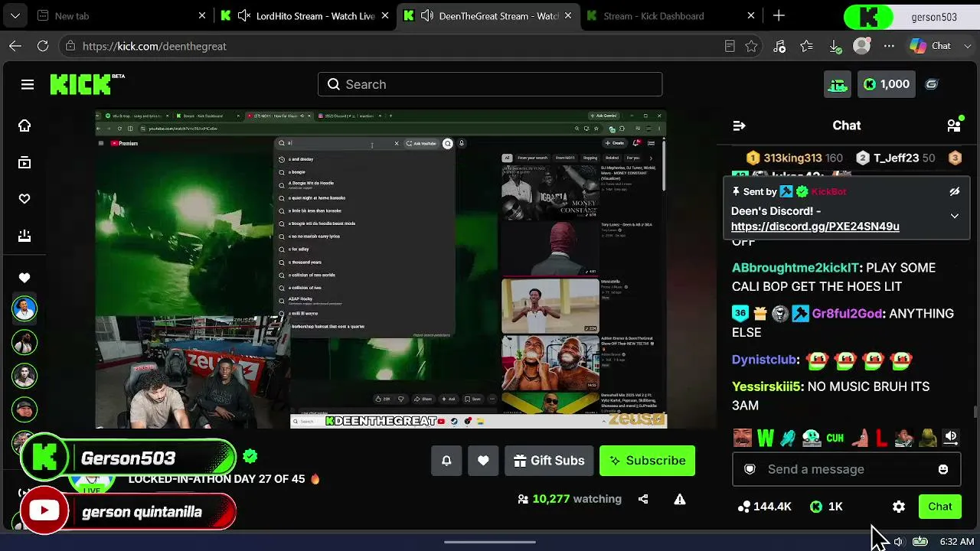Image resolution: width=980 pixels, height=551 pixels.
Task: Insert the red L emote
Action: pyautogui.click(x=881, y=438)
